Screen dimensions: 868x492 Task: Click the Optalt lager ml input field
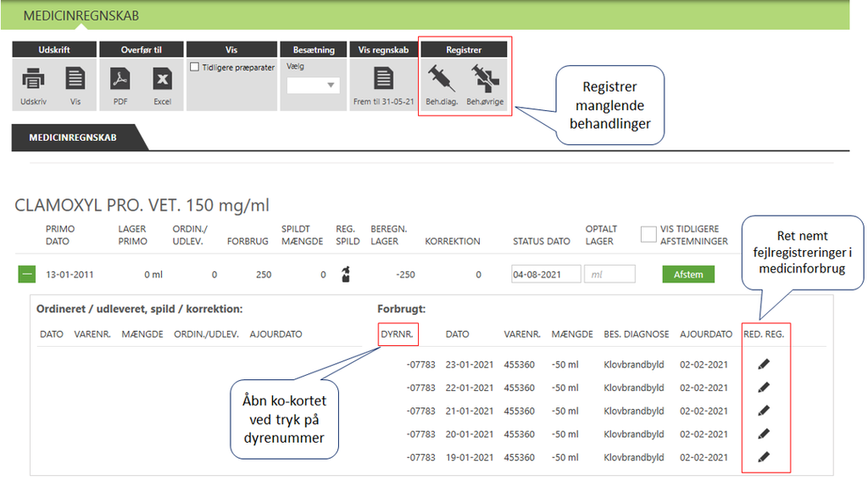(609, 274)
